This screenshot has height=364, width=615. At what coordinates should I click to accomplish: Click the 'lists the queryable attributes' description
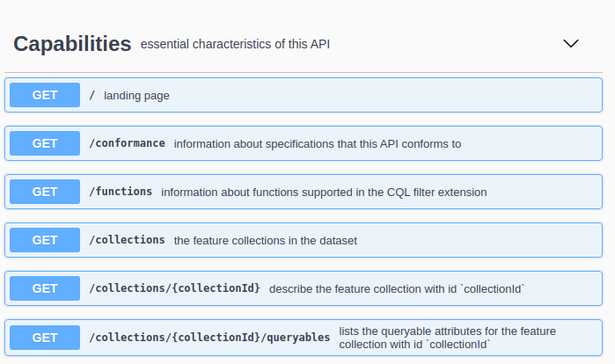pos(447,338)
